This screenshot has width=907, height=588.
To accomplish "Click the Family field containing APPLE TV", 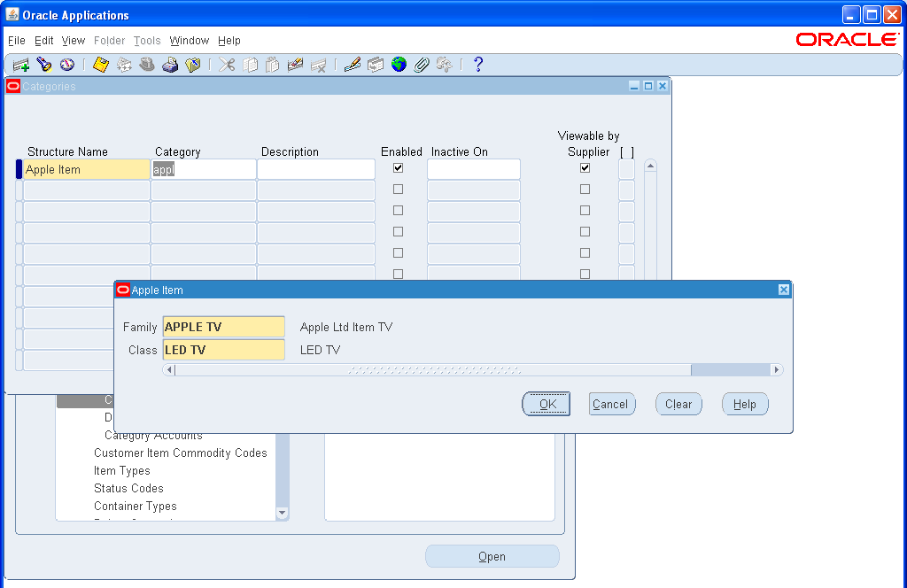I will pyautogui.click(x=224, y=327).
